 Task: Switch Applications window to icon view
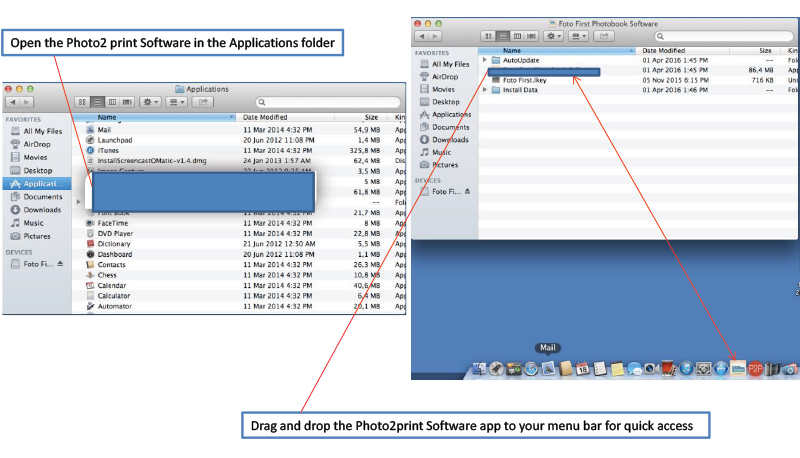pyautogui.click(x=82, y=102)
